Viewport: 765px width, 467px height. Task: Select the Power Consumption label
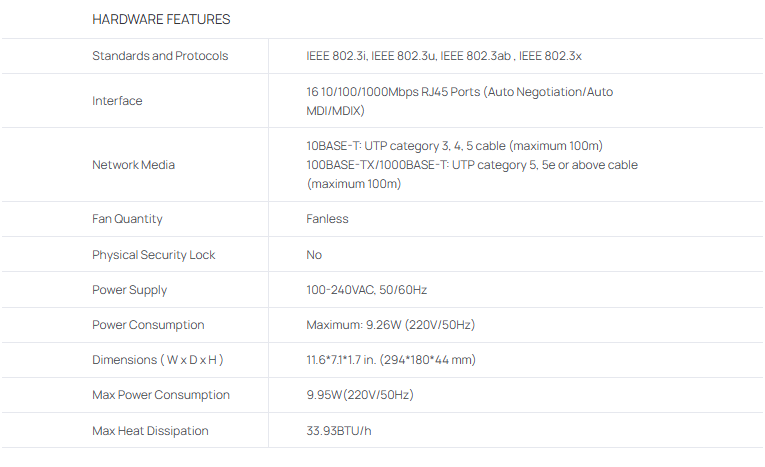point(148,325)
